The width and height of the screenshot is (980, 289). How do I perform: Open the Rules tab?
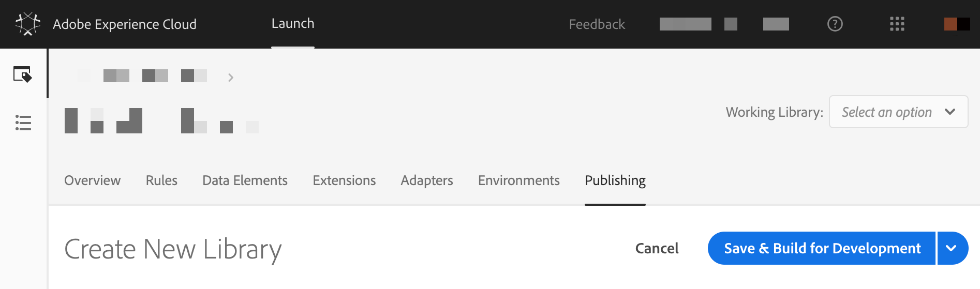(x=161, y=180)
